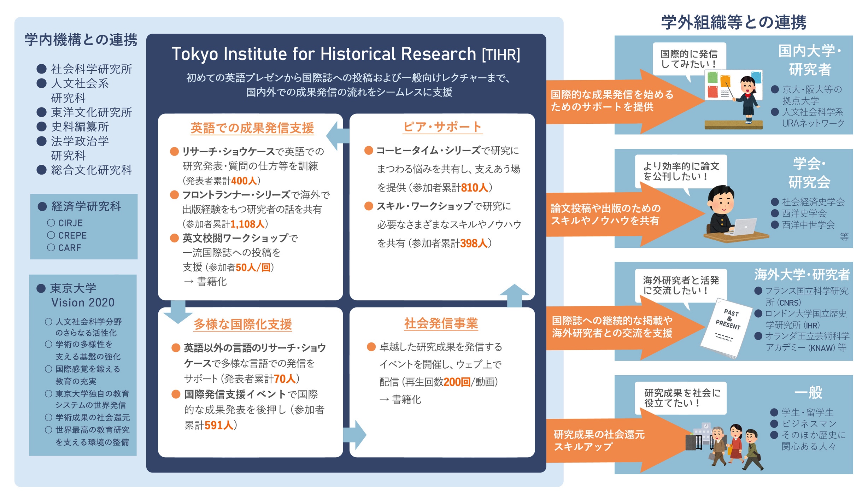Select the speech bubble '研究成果を社会に役立てたい！'

[x=681, y=398]
